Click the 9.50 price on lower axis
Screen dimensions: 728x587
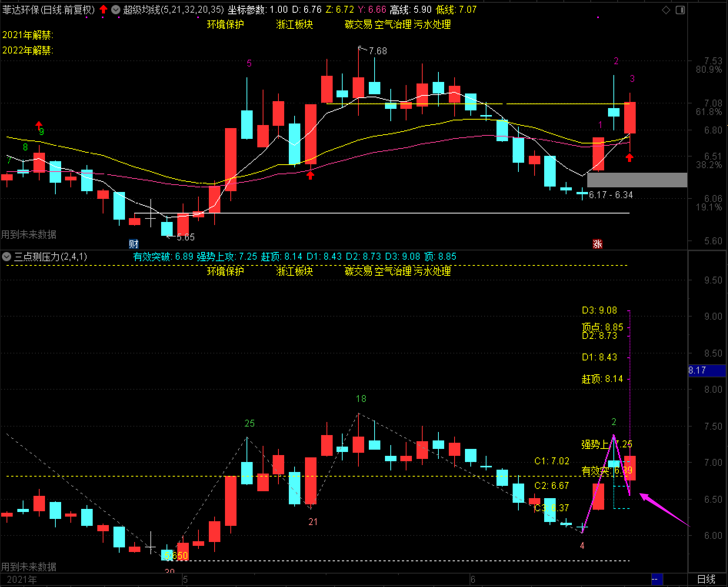(x=713, y=280)
